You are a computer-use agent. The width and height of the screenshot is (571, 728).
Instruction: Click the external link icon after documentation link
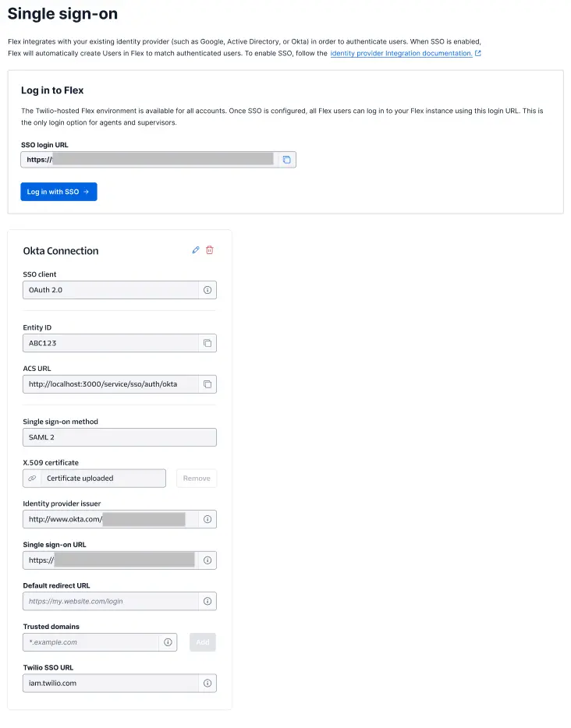point(479,53)
